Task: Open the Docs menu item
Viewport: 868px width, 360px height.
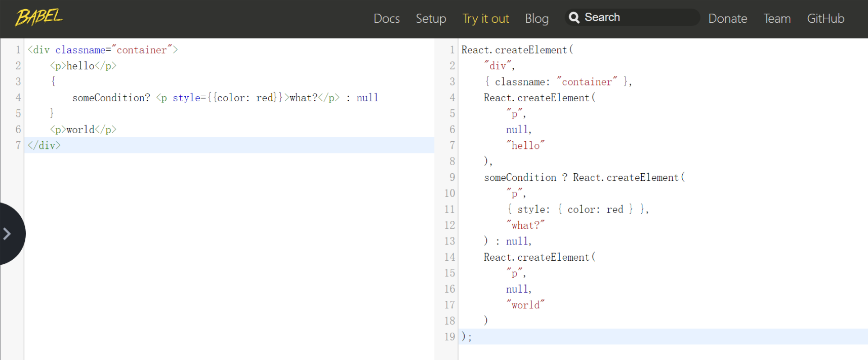Action: 387,19
